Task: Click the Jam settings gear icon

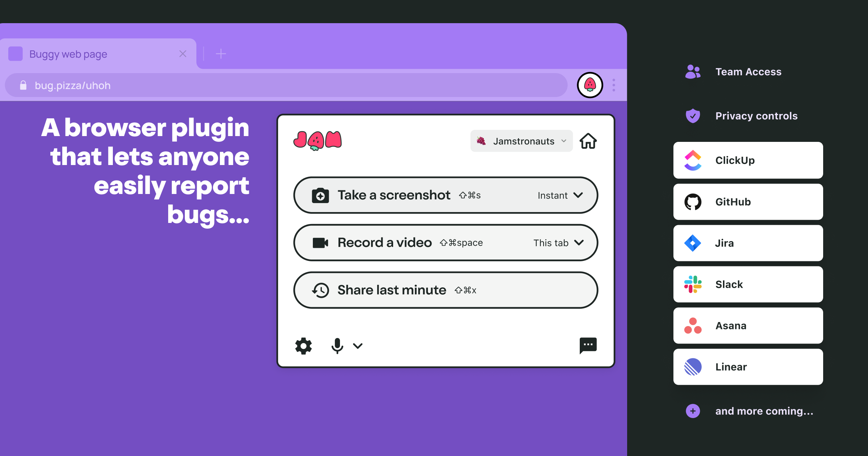Action: tap(304, 345)
